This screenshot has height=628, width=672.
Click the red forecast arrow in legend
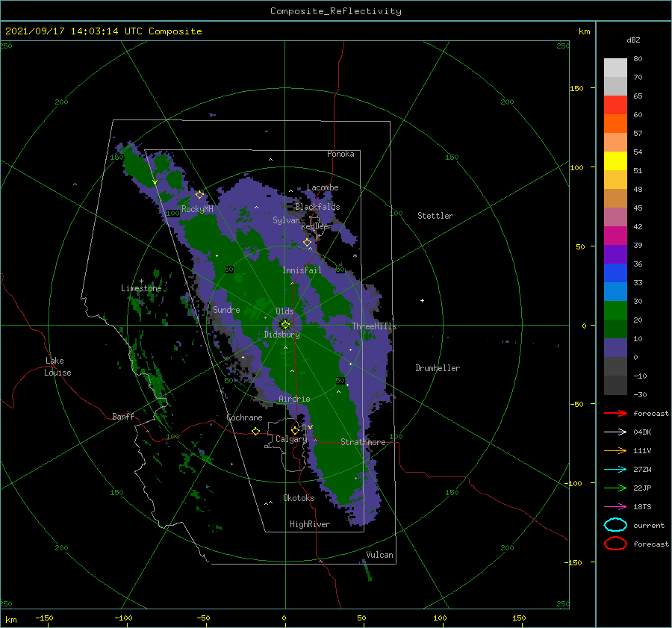(x=615, y=413)
